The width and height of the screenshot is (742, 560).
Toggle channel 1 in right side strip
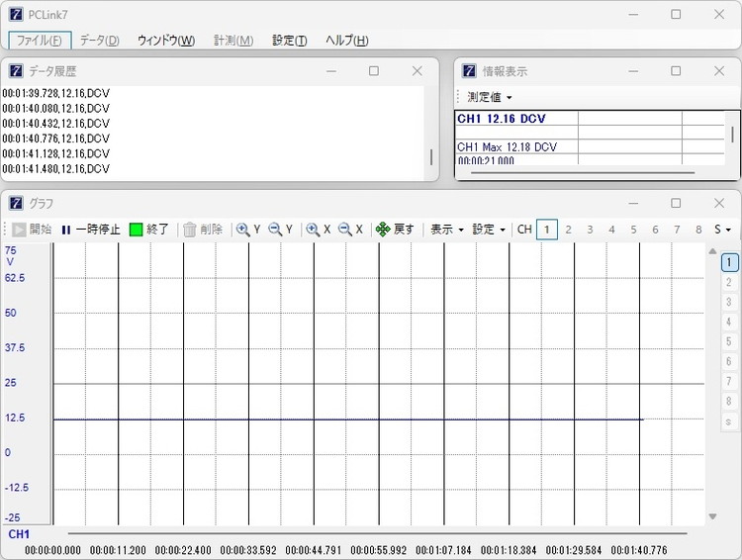click(x=728, y=262)
